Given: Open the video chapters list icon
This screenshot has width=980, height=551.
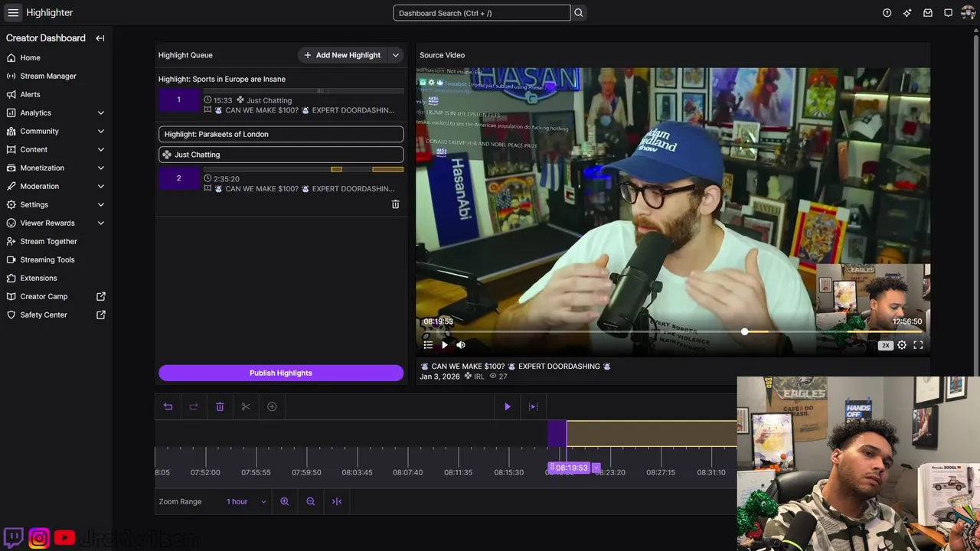Looking at the screenshot, I should pos(428,345).
